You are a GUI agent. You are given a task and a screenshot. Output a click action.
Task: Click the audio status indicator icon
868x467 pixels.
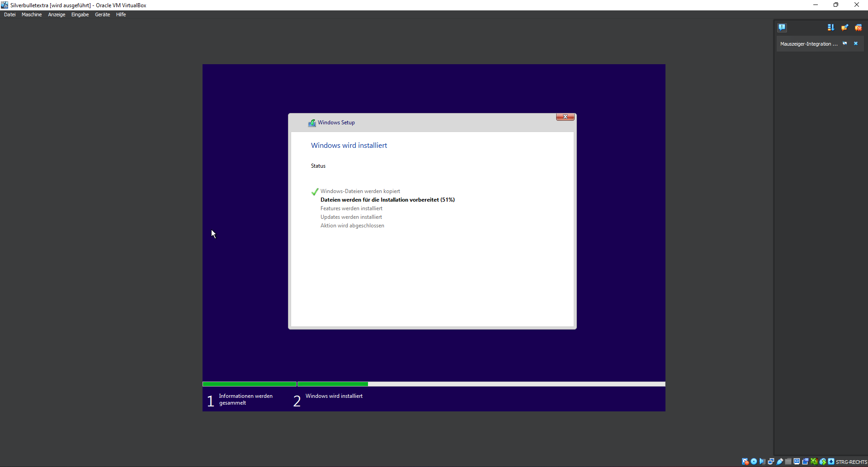pos(762,462)
